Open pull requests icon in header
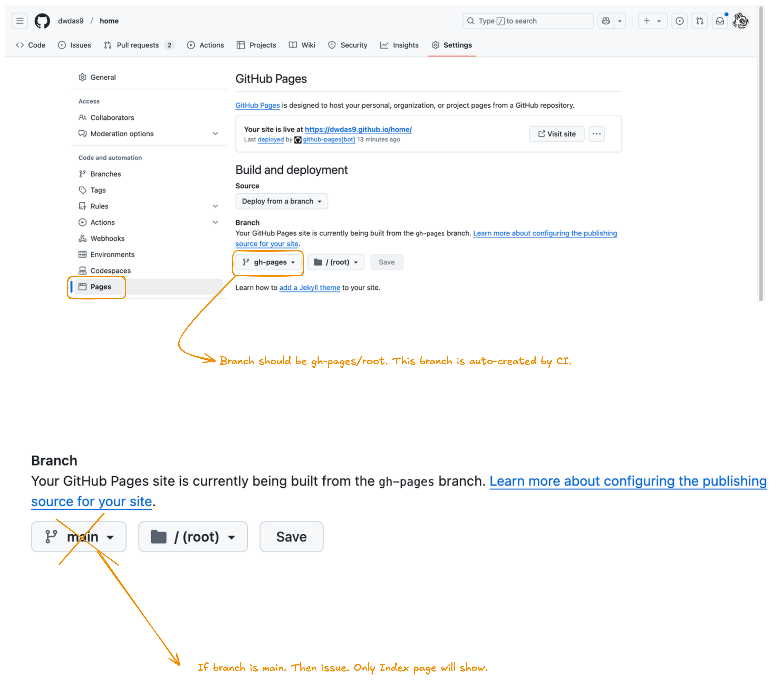 pyautogui.click(x=700, y=21)
